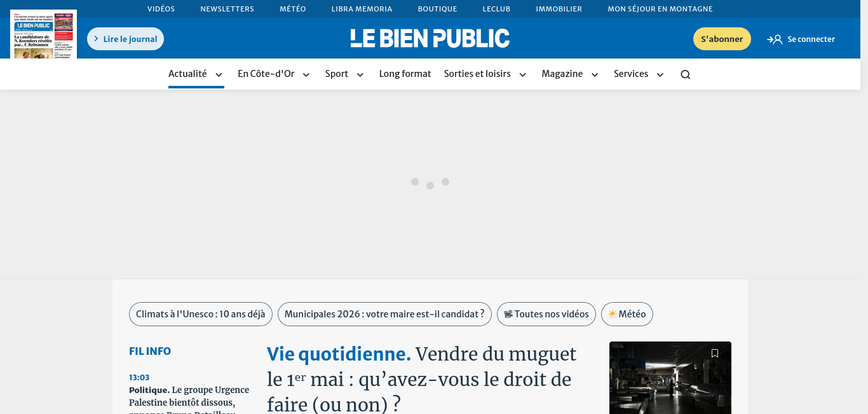868x414 pixels.
Task: Expand the En Côte-d'Or chevron
Action: tap(306, 75)
